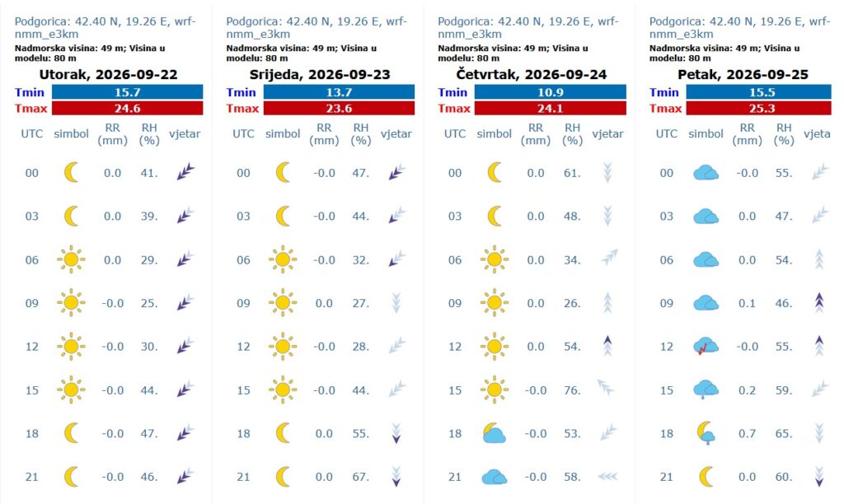Select the moon icon at Srijeda 21 UTC
The width and height of the screenshot is (844, 504).
(283, 477)
